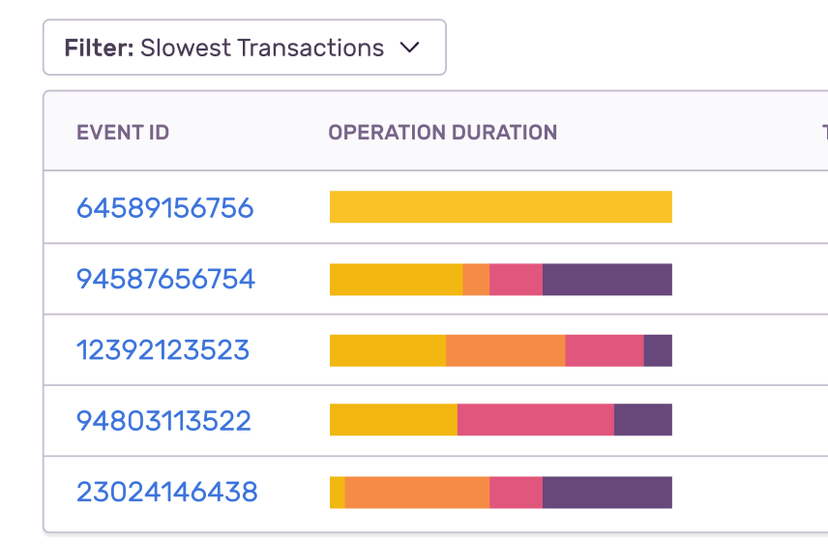
Task: Click yellow segment in event 94803113522 bar
Action: (393, 420)
